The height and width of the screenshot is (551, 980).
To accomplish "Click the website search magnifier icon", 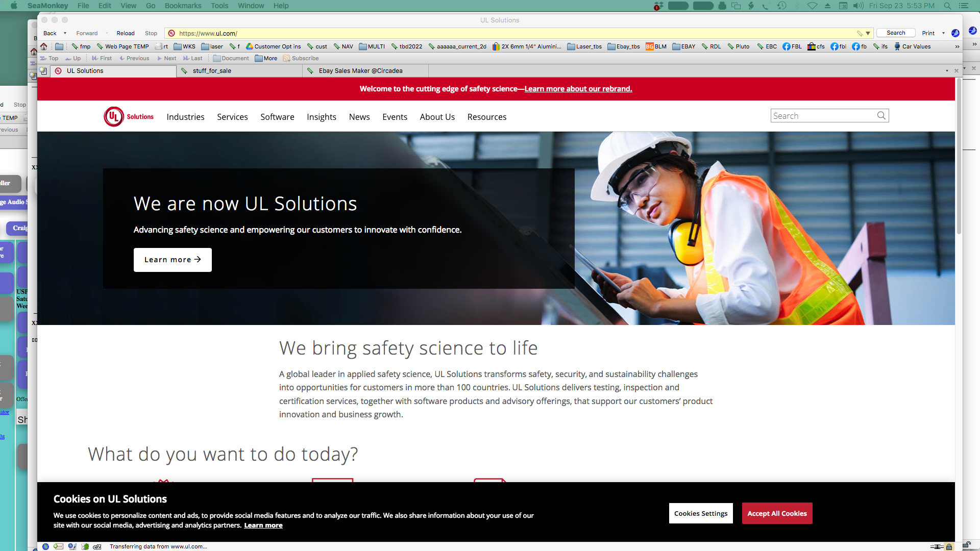I will coord(881,116).
